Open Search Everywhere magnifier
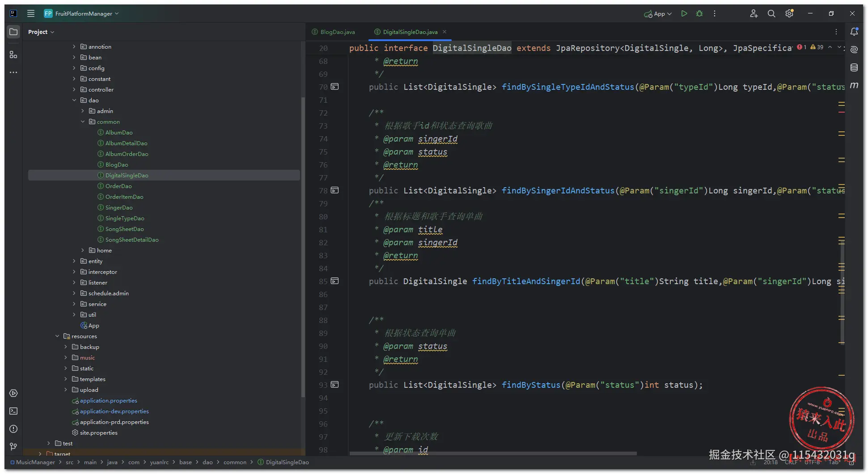This screenshot has height=474, width=868. point(771,13)
